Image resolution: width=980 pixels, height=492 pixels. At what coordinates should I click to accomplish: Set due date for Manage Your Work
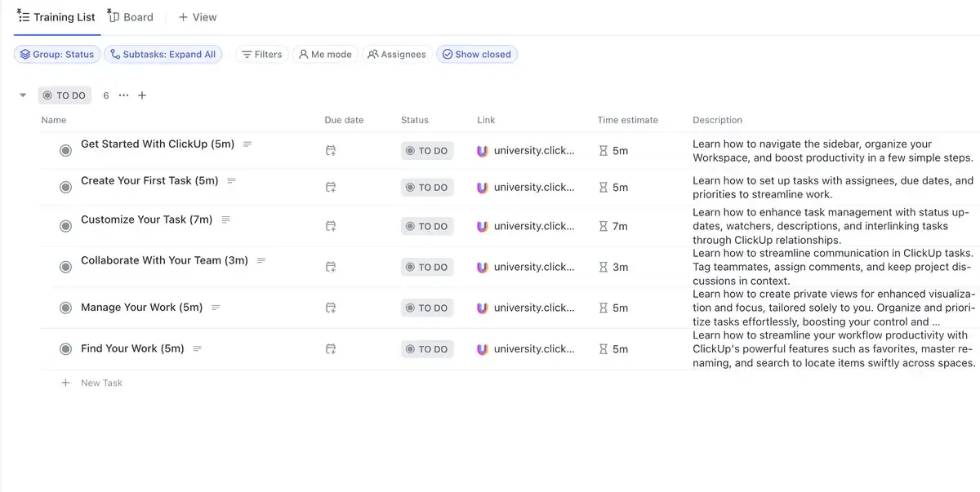click(331, 308)
